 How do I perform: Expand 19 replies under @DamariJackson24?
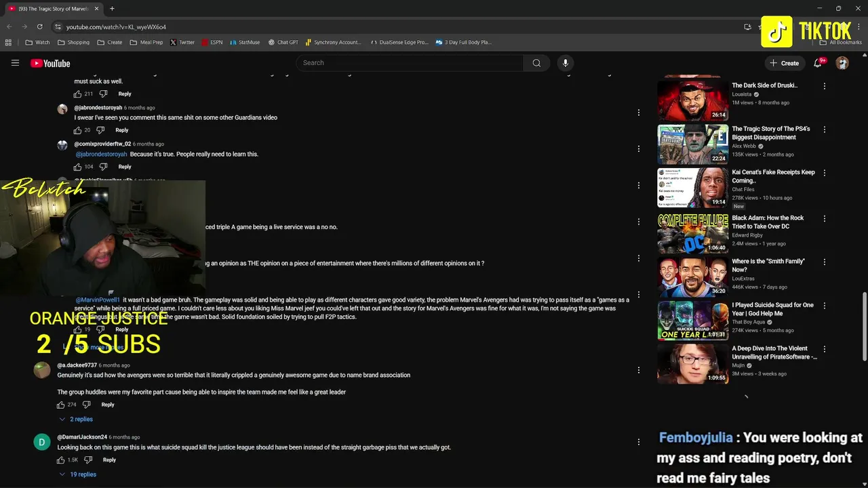(77, 474)
